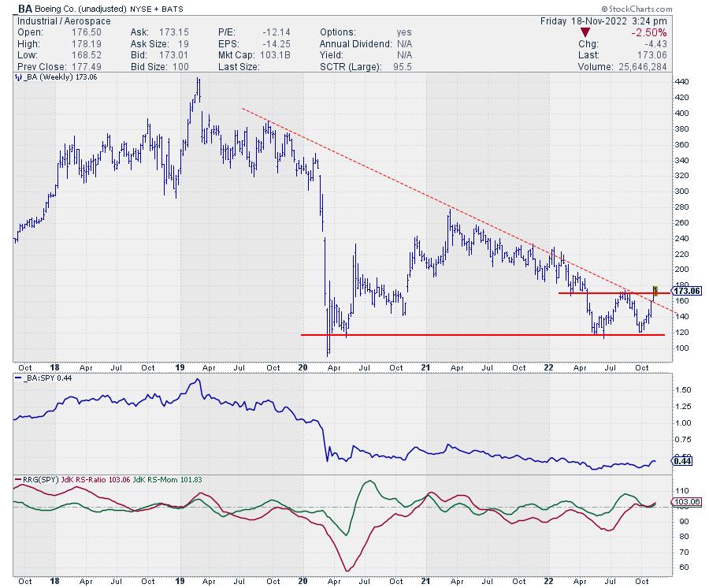This screenshot has width=709, height=588.
Task: Click the Industrial / Aerospace sector label
Action: [x=60, y=20]
